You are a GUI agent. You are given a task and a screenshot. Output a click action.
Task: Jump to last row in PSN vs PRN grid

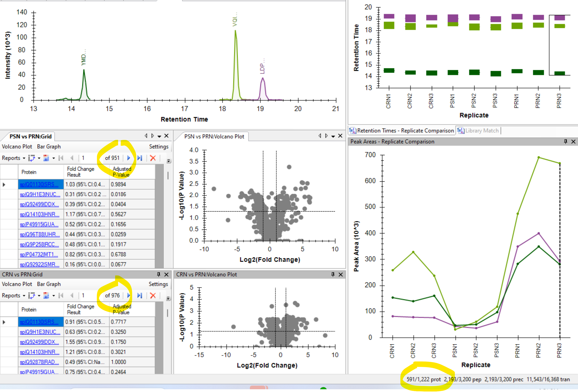[140, 158]
